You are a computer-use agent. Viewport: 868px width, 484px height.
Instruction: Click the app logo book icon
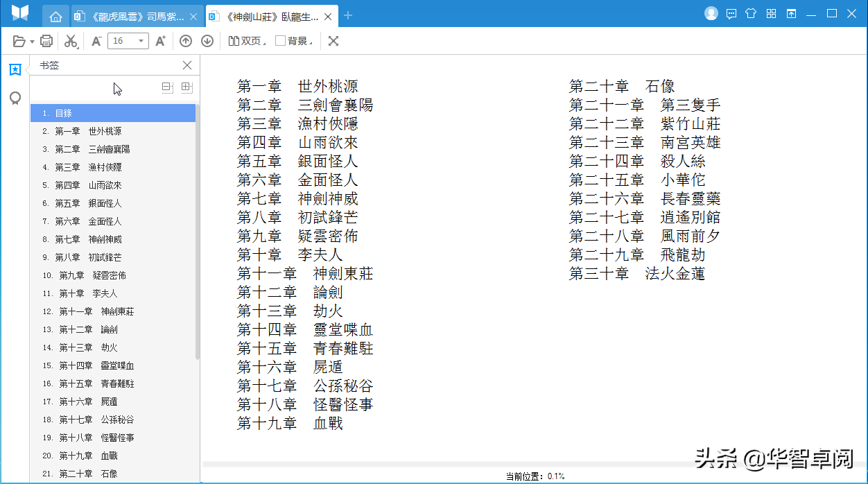(21, 13)
